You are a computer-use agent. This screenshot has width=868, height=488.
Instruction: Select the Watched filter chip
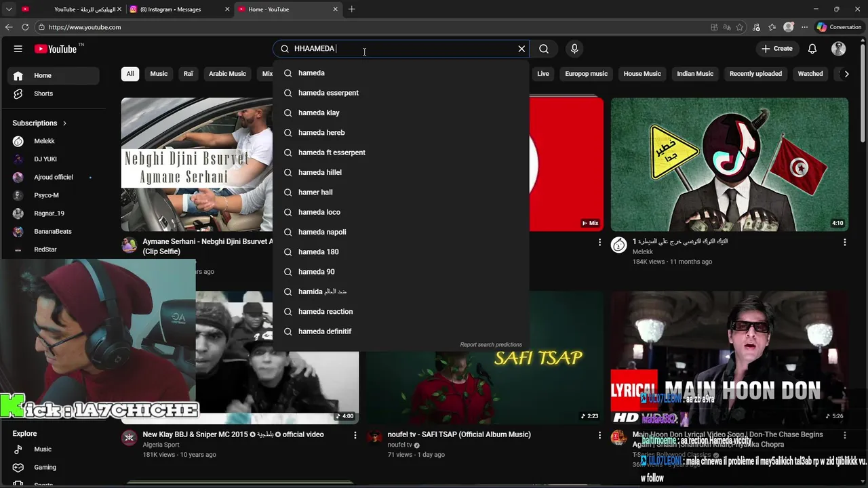(x=810, y=74)
